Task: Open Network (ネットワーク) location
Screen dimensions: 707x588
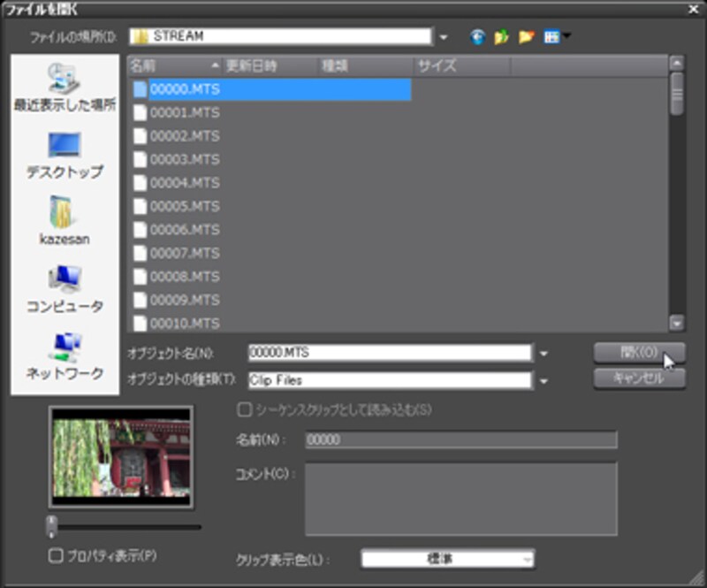Action: tap(65, 356)
